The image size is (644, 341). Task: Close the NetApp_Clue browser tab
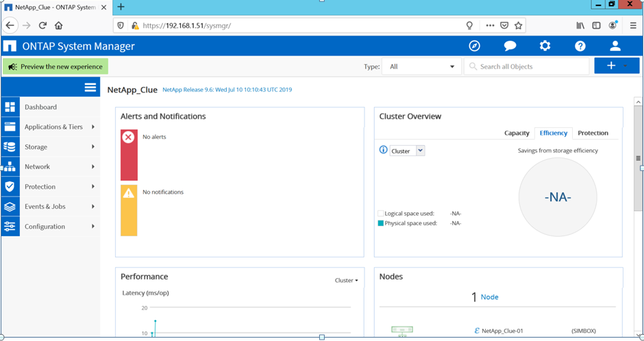point(103,8)
